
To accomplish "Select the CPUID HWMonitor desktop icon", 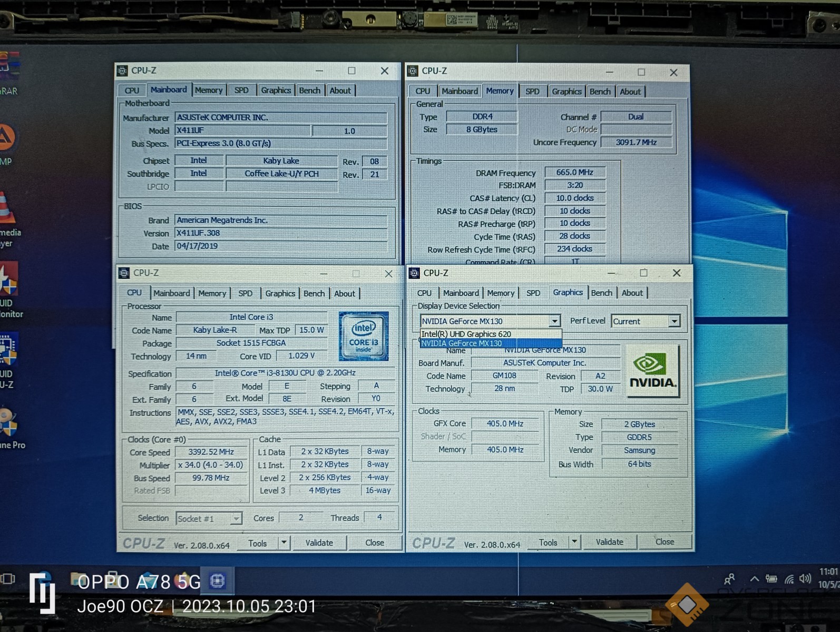I will pyautogui.click(x=11, y=291).
